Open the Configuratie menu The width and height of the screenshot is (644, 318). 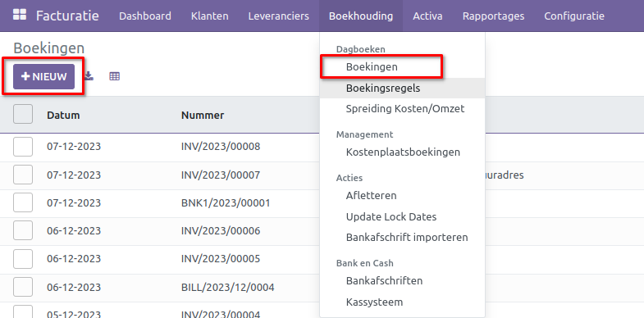click(x=574, y=16)
